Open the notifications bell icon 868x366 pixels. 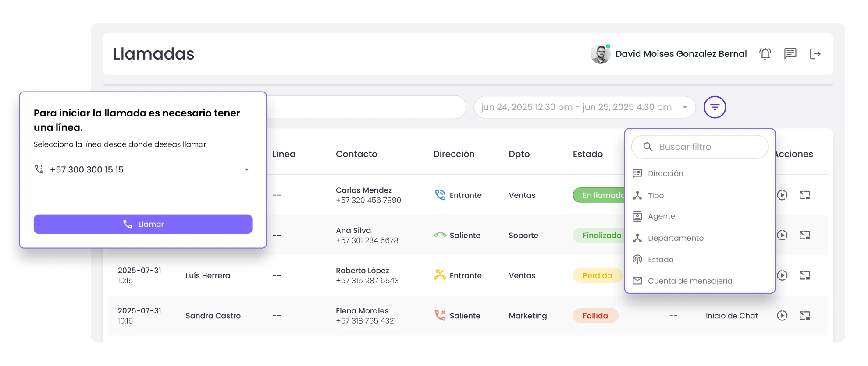click(x=765, y=54)
